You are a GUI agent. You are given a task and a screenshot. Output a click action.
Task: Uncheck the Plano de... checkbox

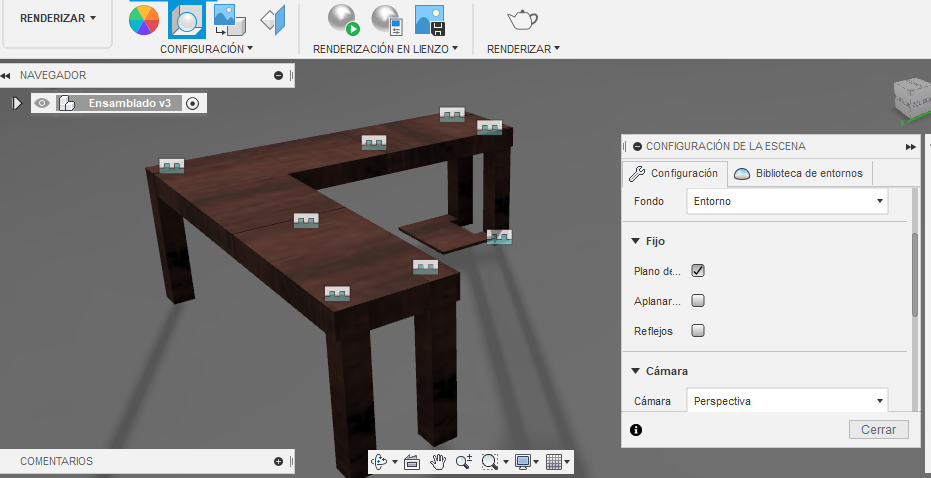click(x=698, y=271)
